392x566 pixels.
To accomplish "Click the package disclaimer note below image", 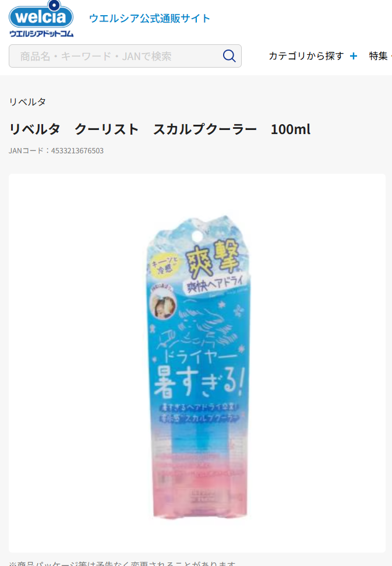I will [123, 563].
